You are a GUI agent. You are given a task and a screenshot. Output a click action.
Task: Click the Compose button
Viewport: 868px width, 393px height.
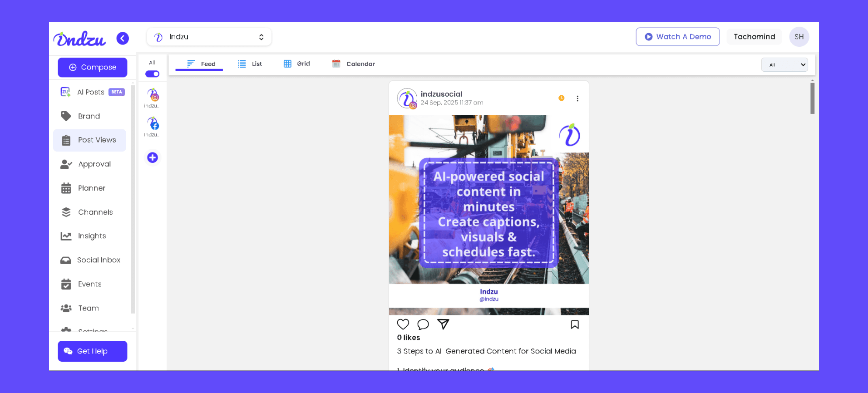[93, 67]
